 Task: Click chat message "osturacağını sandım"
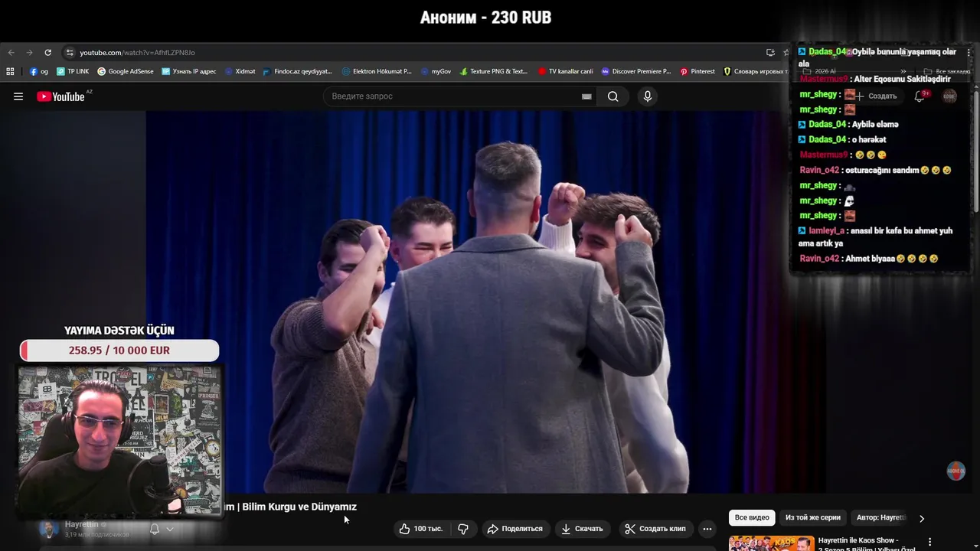click(x=882, y=170)
